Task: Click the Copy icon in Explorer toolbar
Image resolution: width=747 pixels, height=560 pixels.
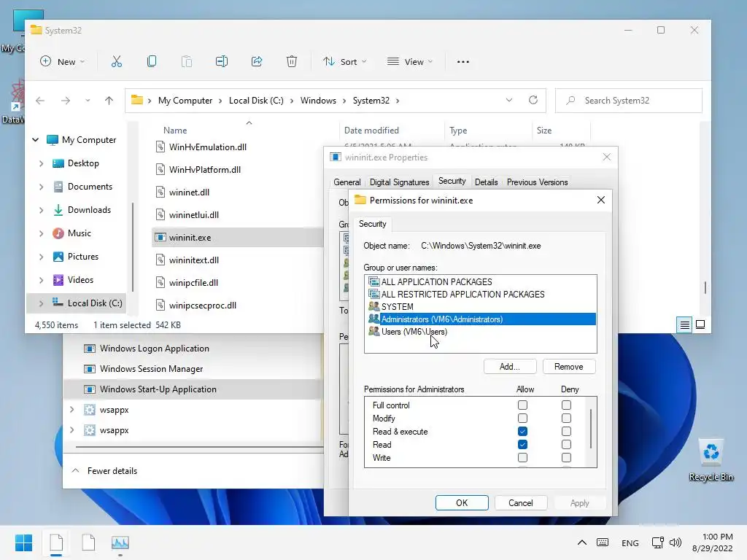Action: pyautogui.click(x=152, y=61)
